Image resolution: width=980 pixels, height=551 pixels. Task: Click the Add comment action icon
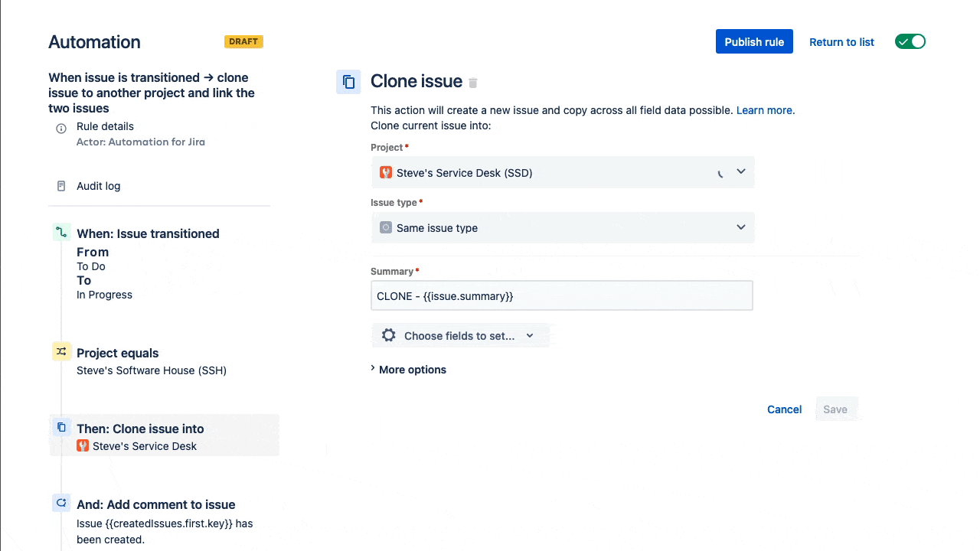click(x=61, y=503)
